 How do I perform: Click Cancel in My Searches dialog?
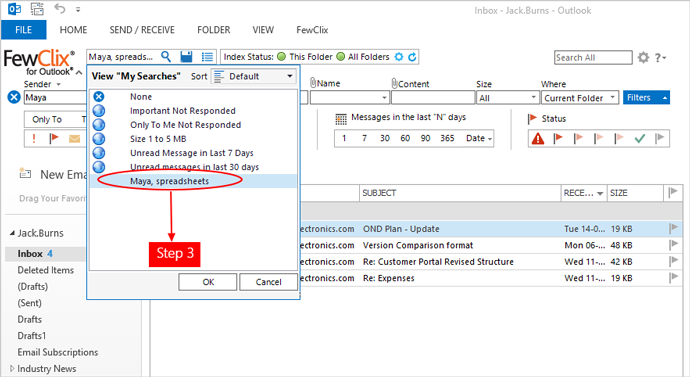coord(268,282)
